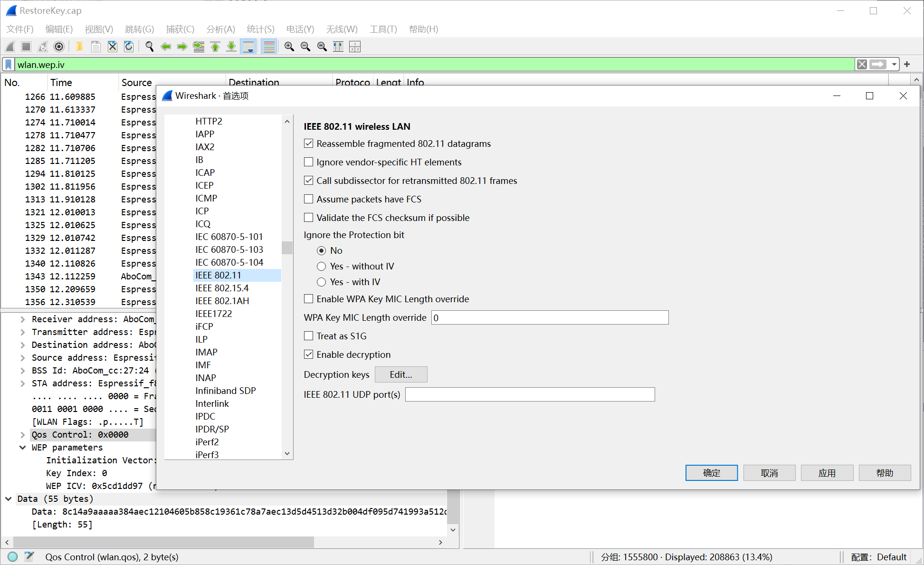
Task: Click the start capture shark fin icon
Action: coord(10,47)
